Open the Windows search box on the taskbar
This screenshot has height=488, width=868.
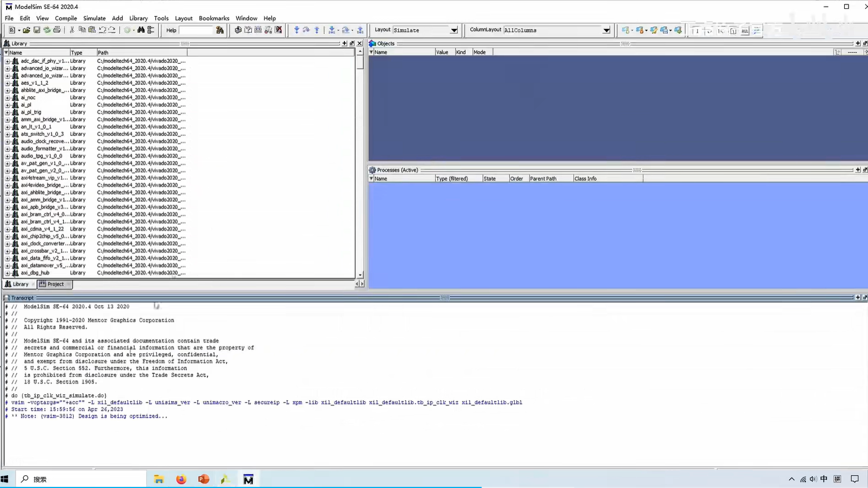point(81,479)
